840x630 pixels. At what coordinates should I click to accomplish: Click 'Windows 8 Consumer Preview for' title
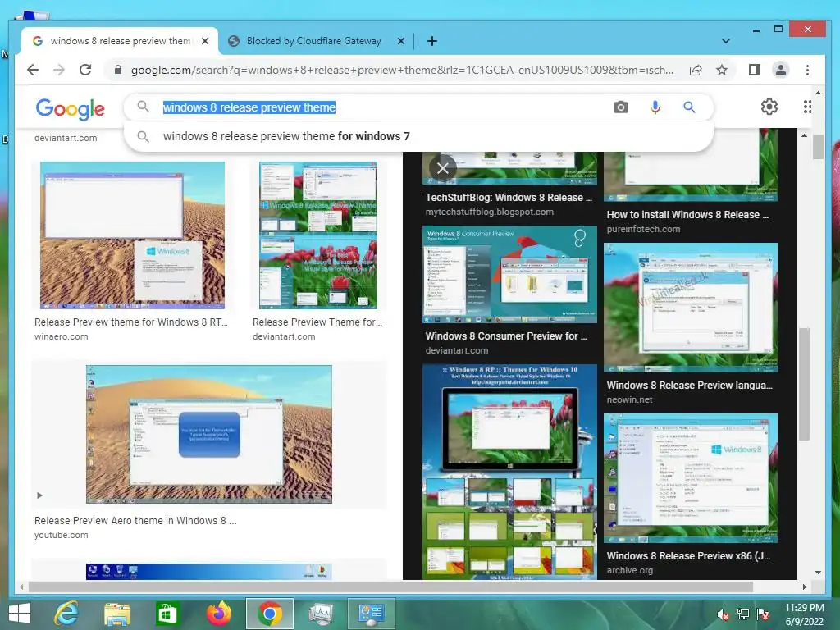tap(506, 336)
